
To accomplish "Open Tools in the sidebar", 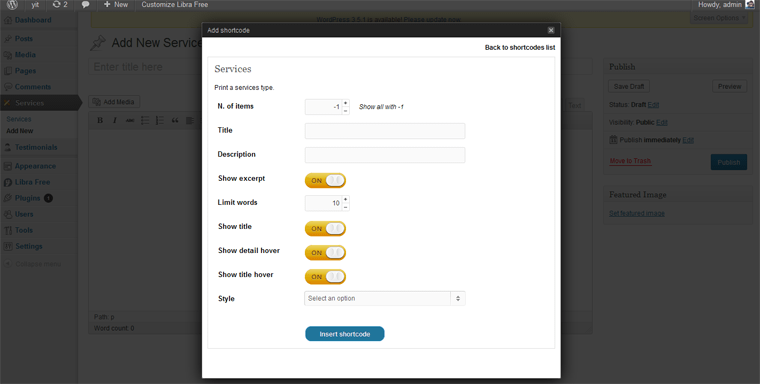I will [x=24, y=230].
